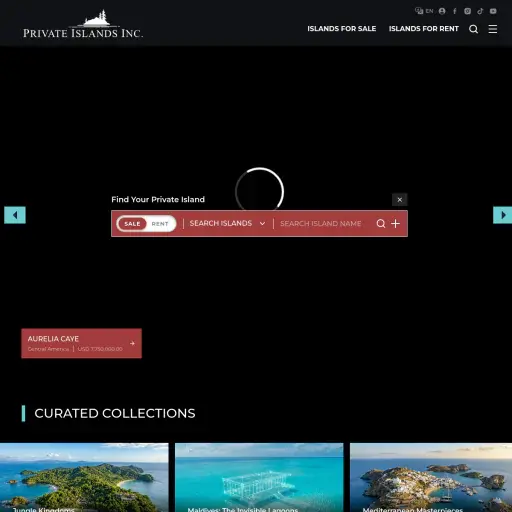Open the Maldives Invisible Lagoons collection
Image resolution: width=512 pixels, height=512 pixels.
259,477
